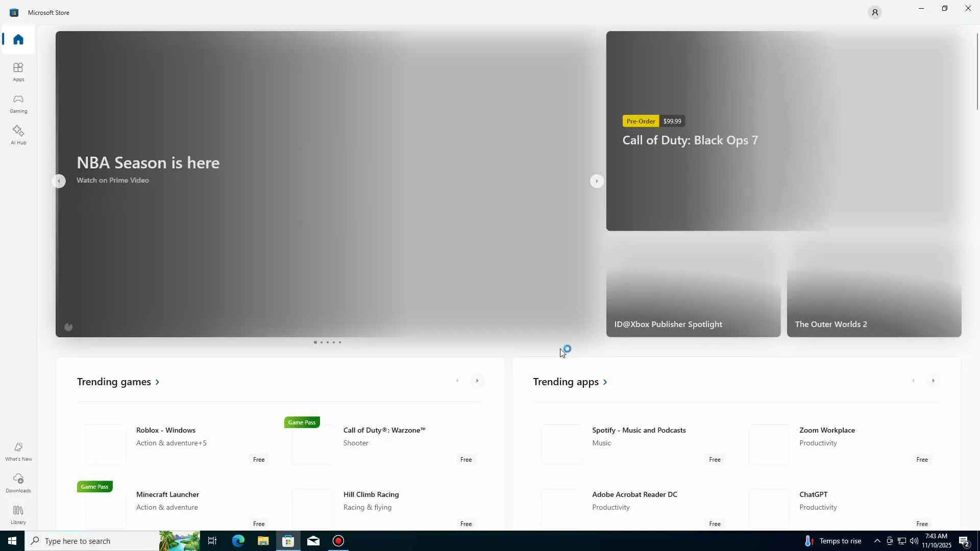The width and height of the screenshot is (980, 551).
Task: Open the Spotify - Music and Podcasts listing
Action: (638, 430)
